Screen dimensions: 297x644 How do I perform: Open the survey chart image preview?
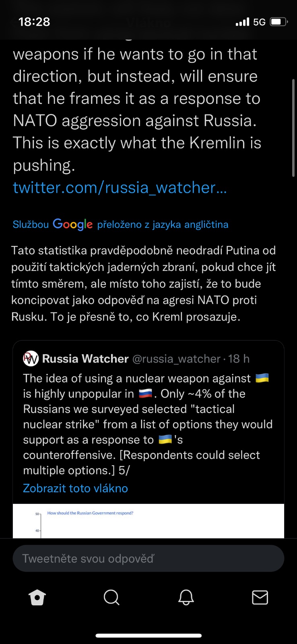pos(148,521)
